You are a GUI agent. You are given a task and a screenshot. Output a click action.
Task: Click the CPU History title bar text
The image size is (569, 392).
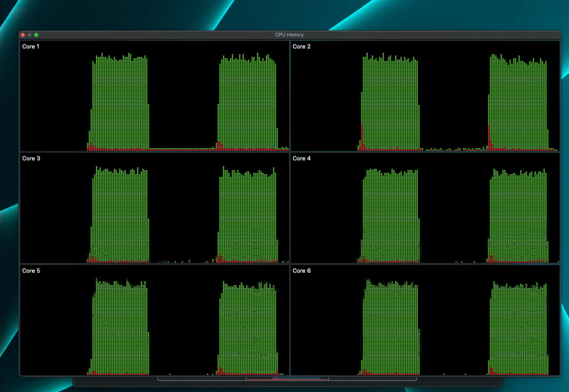tap(289, 35)
